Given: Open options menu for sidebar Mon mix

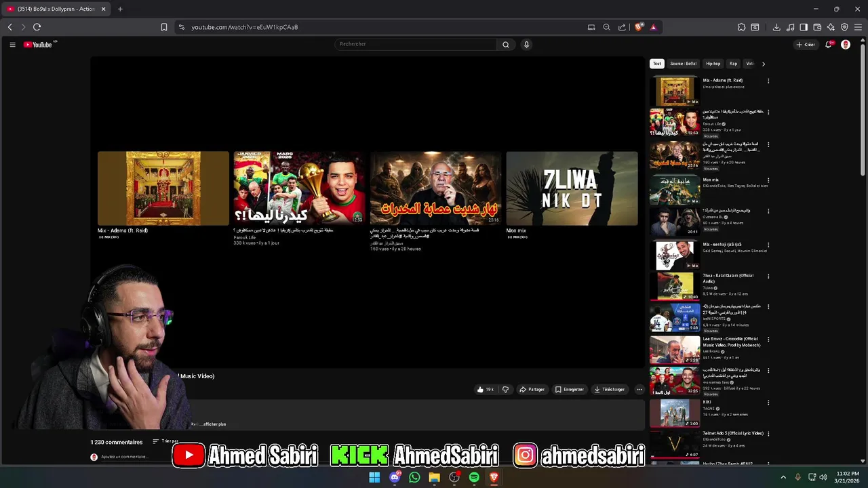Looking at the screenshot, I should [768, 180].
